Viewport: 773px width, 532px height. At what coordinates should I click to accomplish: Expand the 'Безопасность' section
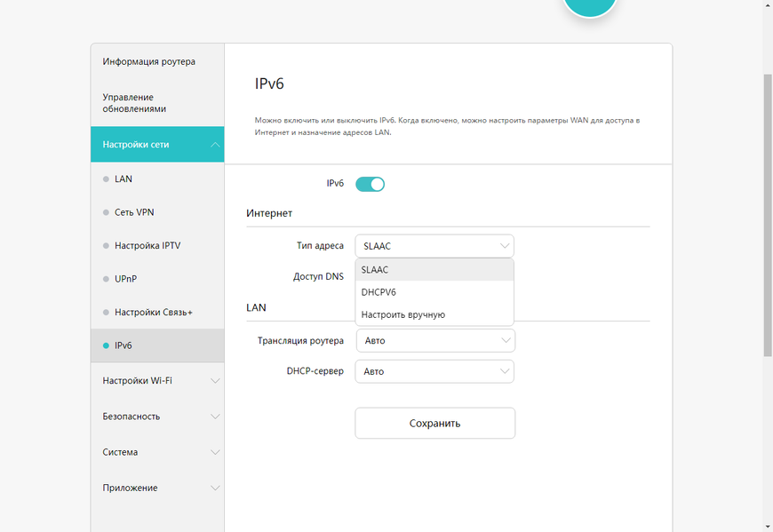157,417
